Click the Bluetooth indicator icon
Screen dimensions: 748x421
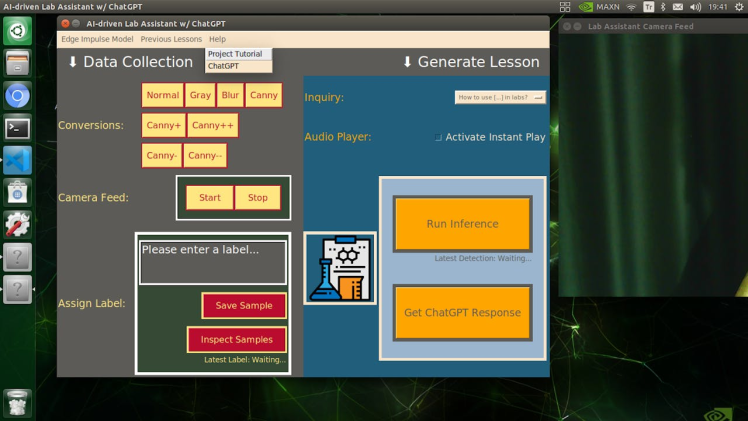click(663, 7)
